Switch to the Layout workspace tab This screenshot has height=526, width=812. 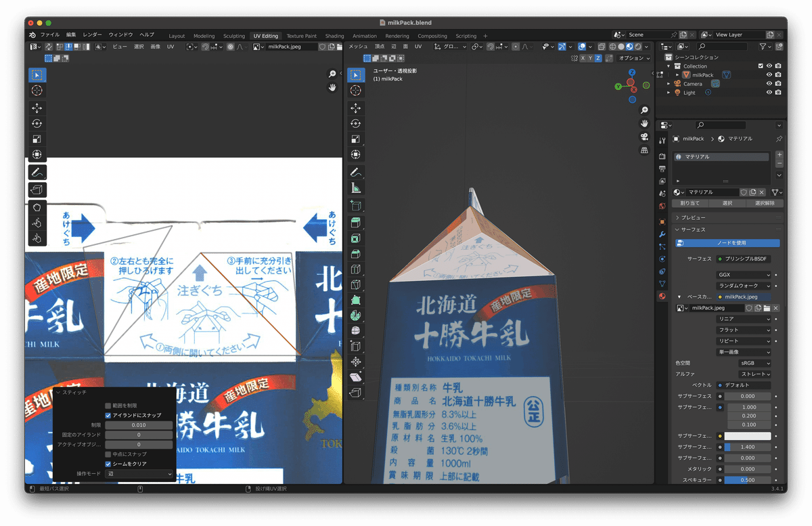[x=177, y=36]
